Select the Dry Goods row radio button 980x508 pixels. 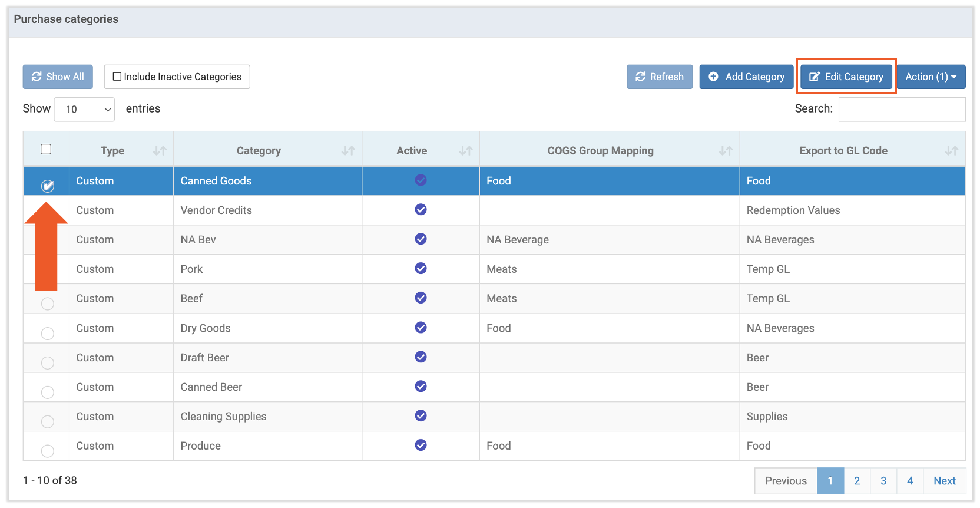(48, 333)
